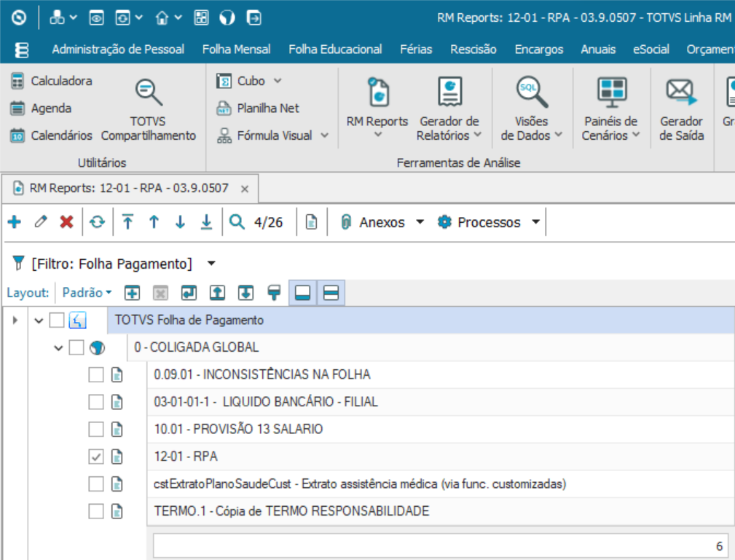The image size is (735, 560).
Task: Open the Férias menu
Action: coord(416,50)
